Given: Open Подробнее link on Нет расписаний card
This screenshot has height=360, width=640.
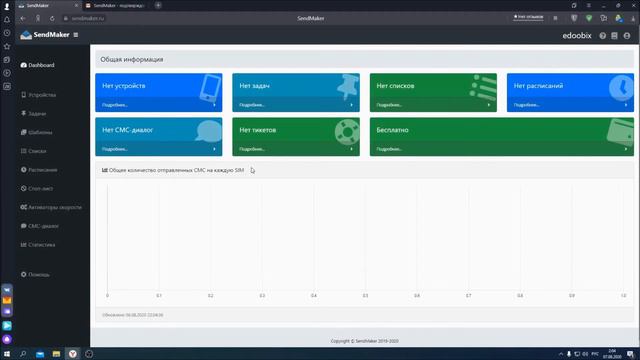Looking at the screenshot, I should click(527, 105).
